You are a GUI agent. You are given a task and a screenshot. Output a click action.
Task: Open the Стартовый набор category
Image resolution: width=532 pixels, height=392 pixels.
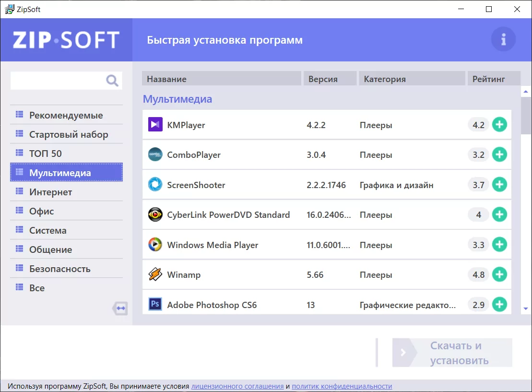click(x=67, y=134)
